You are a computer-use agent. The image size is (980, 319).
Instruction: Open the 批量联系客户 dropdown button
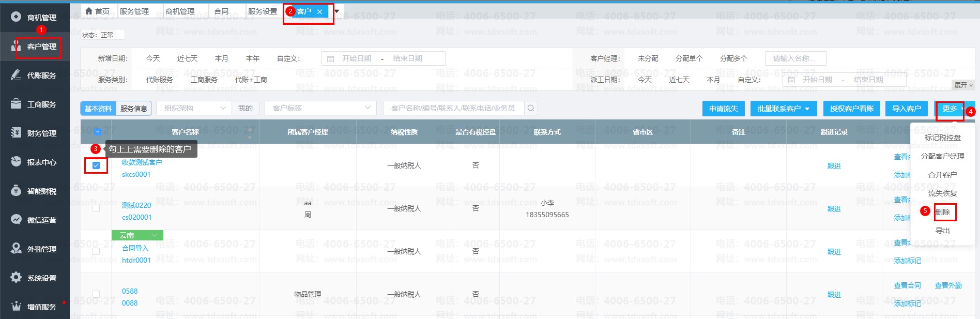pyautogui.click(x=783, y=109)
